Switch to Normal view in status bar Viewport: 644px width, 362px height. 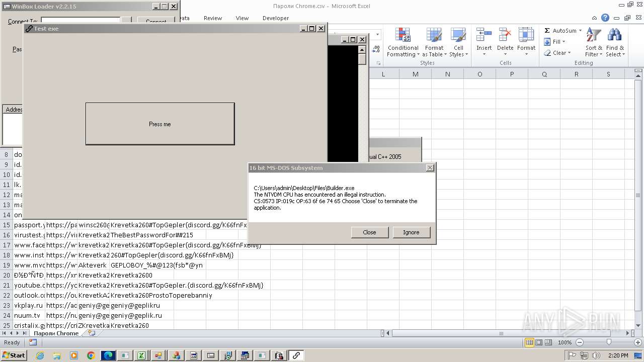(x=529, y=342)
